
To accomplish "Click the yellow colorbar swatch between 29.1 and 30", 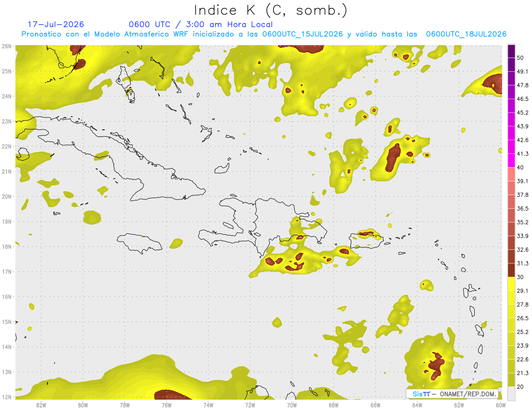I will pyautogui.click(x=511, y=284).
